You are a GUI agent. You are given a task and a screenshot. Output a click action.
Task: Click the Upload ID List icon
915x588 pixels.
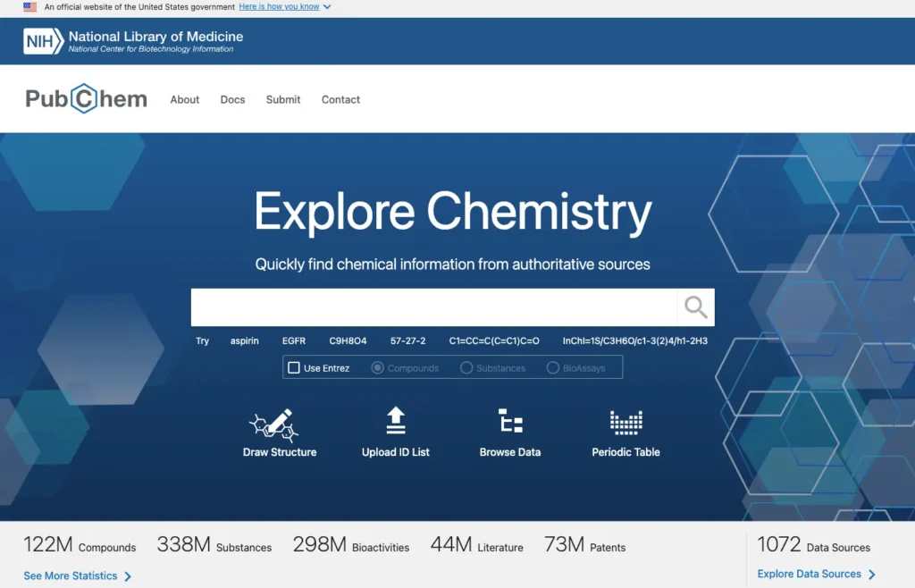point(396,421)
